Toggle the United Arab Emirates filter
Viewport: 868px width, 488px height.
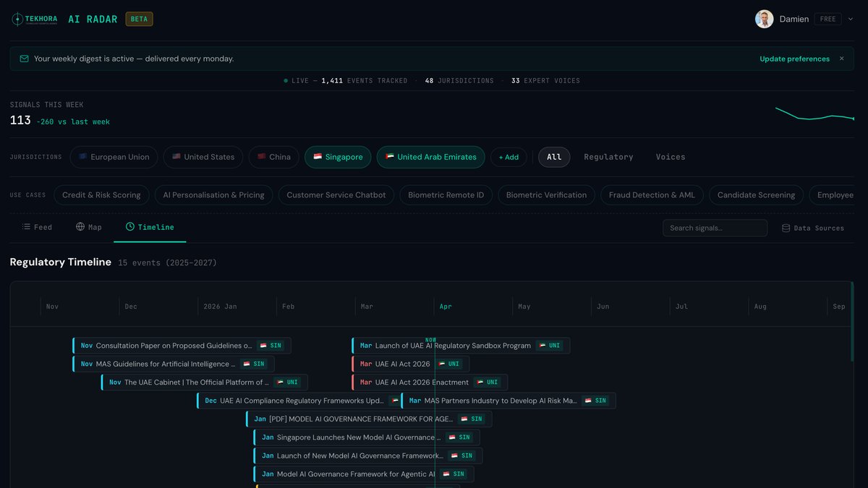[x=430, y=157]
